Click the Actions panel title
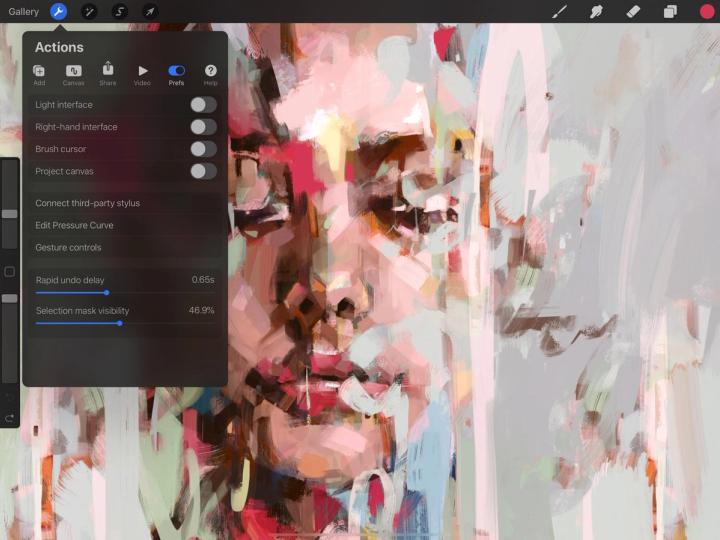The width and height of the screenshot is (720, 540). (x=59, y=47)
